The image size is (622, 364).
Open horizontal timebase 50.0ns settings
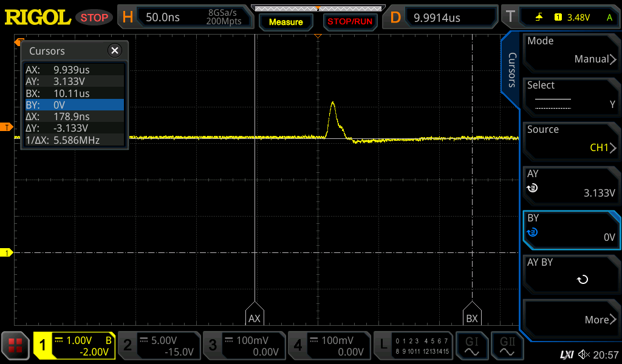pyautogui.click(x=194, y=18)
